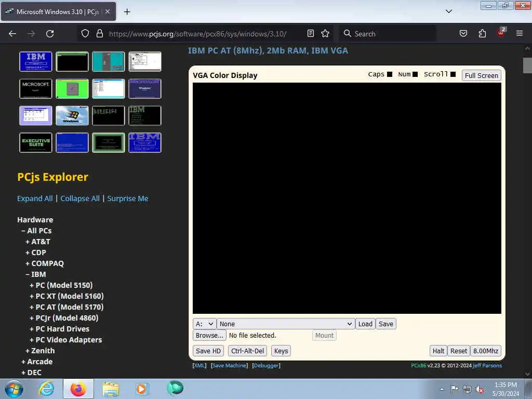
Task: Expand the AT&T tree node
Action: point(37,242)
